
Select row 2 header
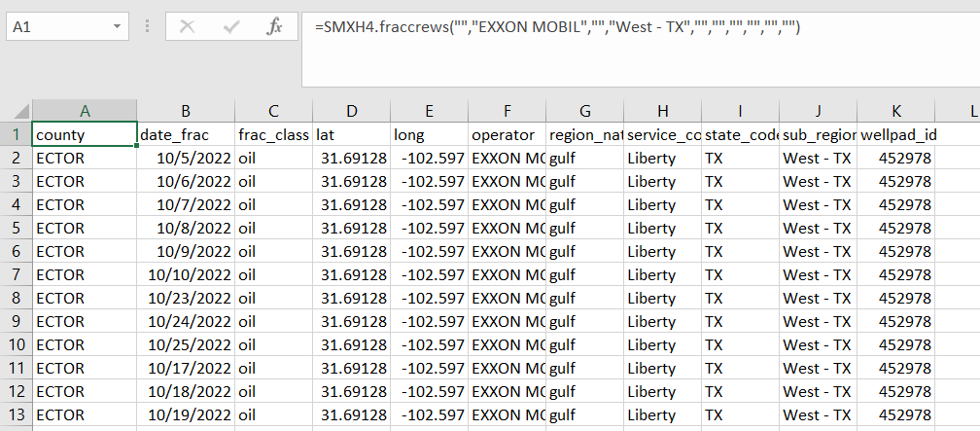(x=17, y=158)
